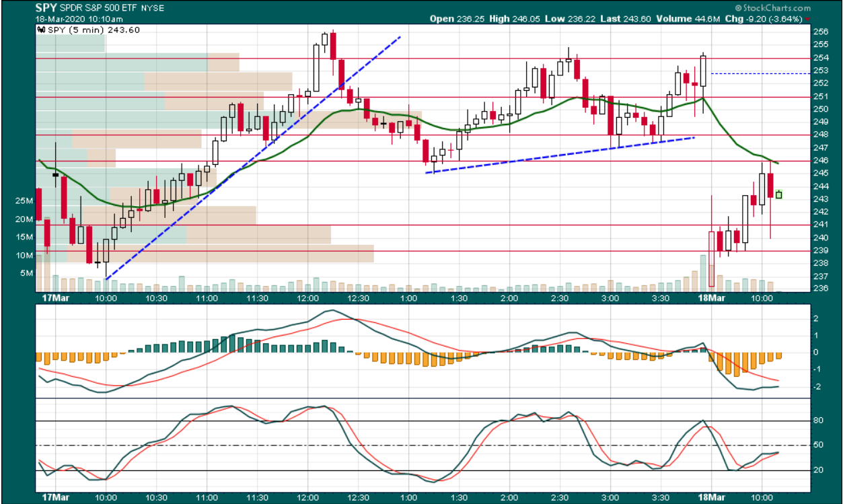Click the 11:30 label on the bottom time axis
Viewport: 843px width, 504px height.
257,499
